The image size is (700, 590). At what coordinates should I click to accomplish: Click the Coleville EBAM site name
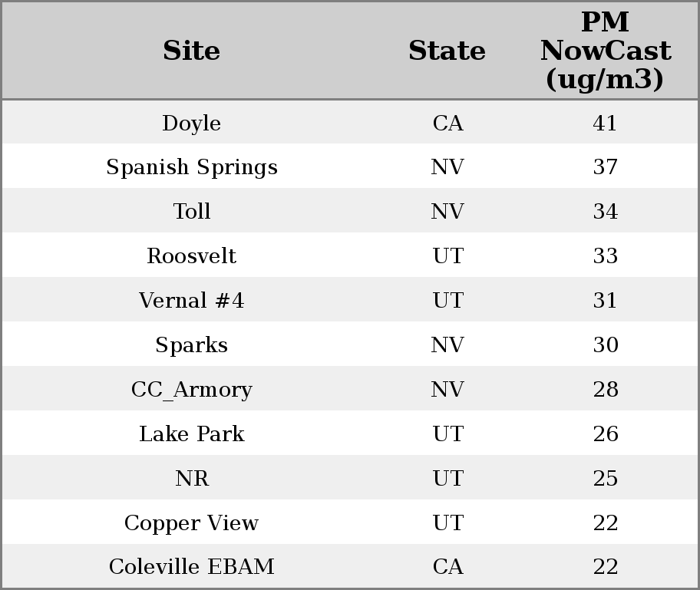point(192,567)
